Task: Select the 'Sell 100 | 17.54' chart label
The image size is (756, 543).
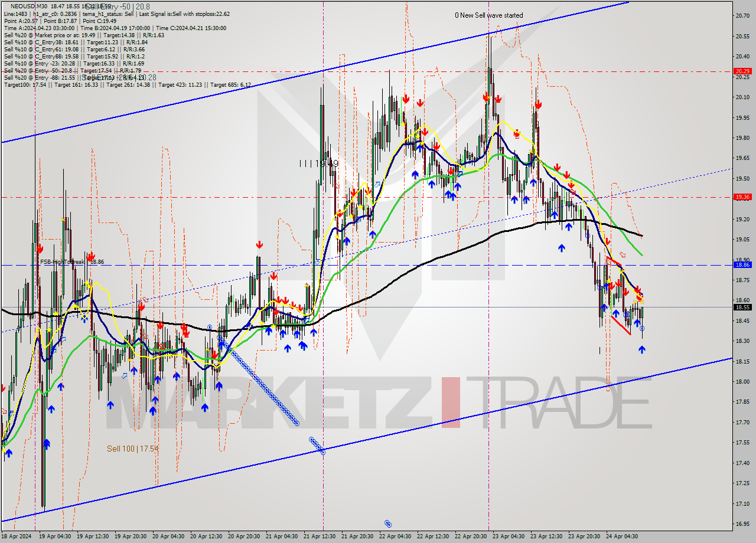Action: [x=133, y=449]
